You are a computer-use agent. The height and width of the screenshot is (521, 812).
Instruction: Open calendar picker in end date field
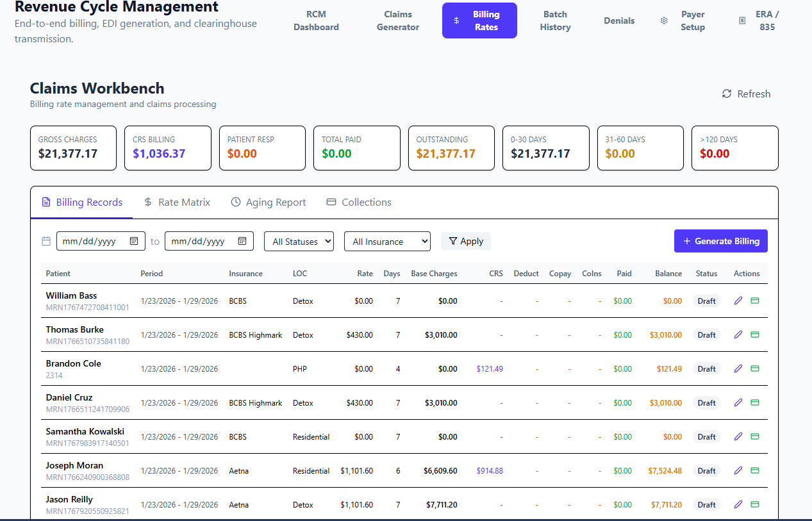pyautogui.click(x=242, y=241)
